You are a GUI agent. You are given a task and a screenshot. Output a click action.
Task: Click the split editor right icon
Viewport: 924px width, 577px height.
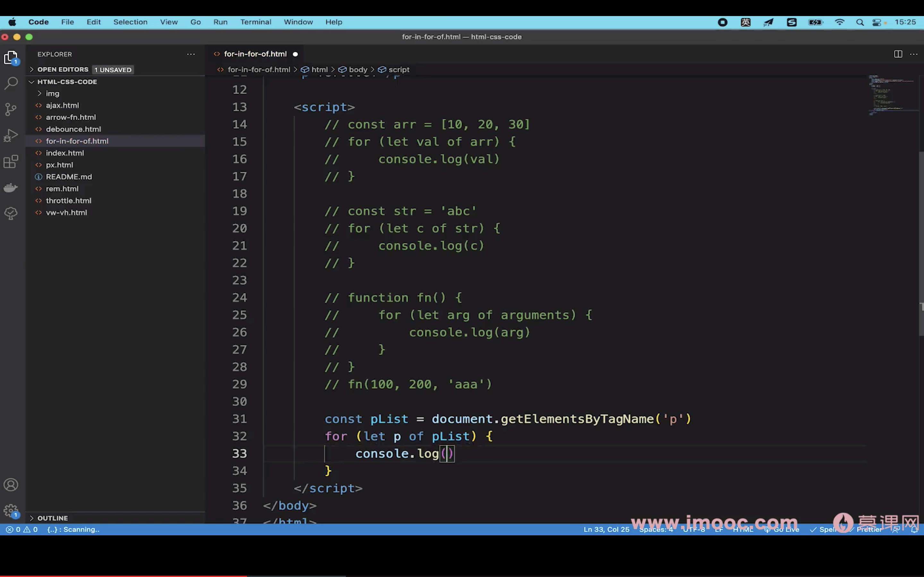898,54
